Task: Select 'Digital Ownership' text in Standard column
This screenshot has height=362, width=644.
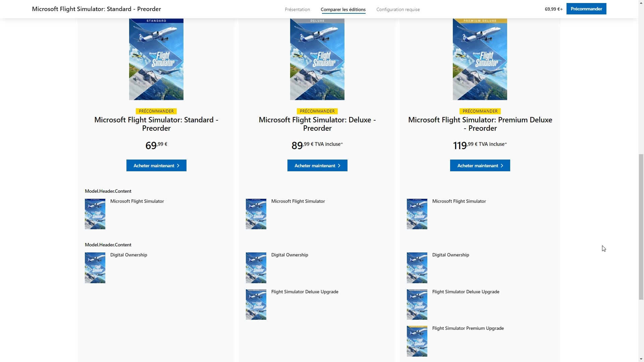Action: coord(128,255)
